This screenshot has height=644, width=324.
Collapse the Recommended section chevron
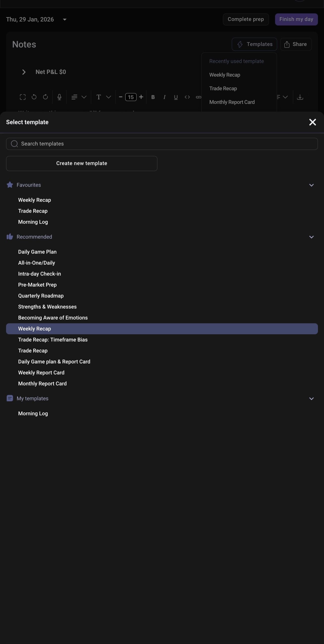(x=311, y=237)
